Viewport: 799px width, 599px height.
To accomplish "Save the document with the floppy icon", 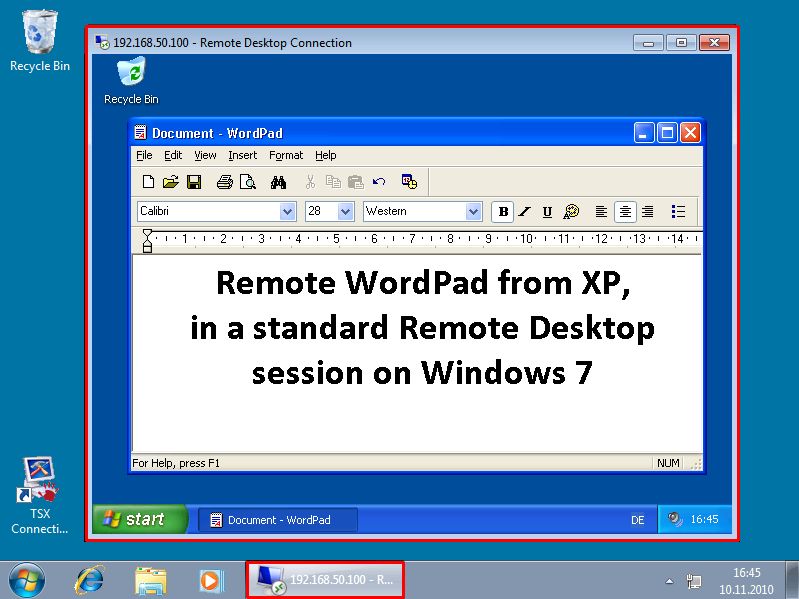I will 194,182.
